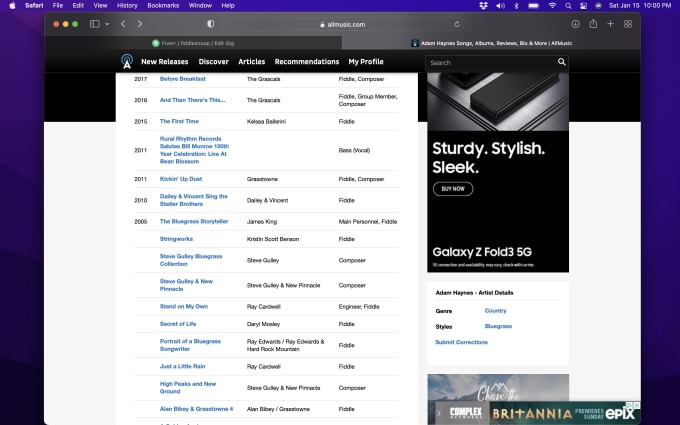The width and height of the screenshot is (680, 425).
Task: Click the Dropbox menu bar icon
Action: click(484, 6)
